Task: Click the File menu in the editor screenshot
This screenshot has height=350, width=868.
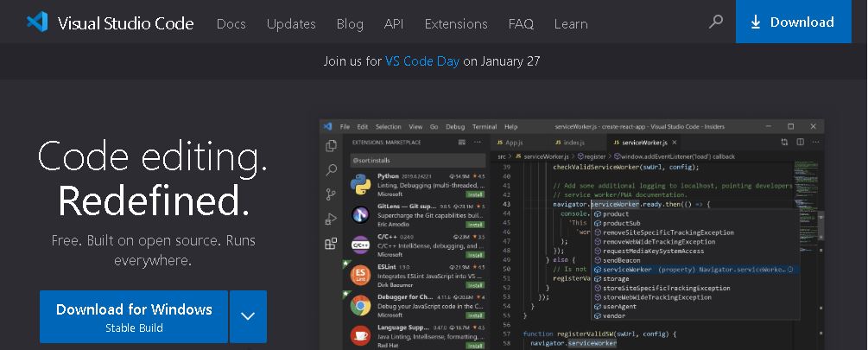Action: (345, 126)
